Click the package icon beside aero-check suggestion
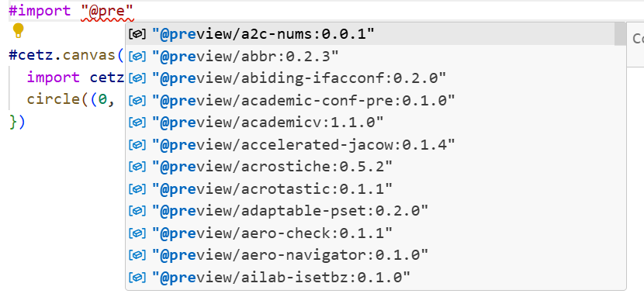 (x=137, y=233)
